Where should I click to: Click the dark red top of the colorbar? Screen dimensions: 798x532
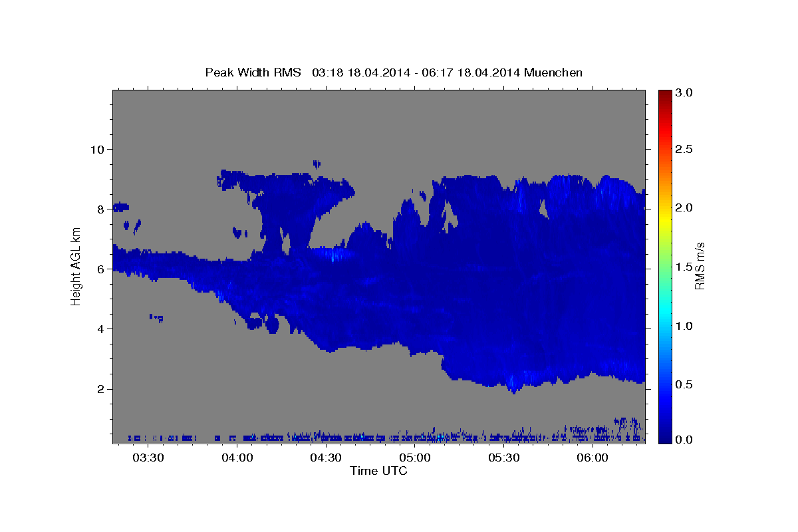(x=664, y=94)
